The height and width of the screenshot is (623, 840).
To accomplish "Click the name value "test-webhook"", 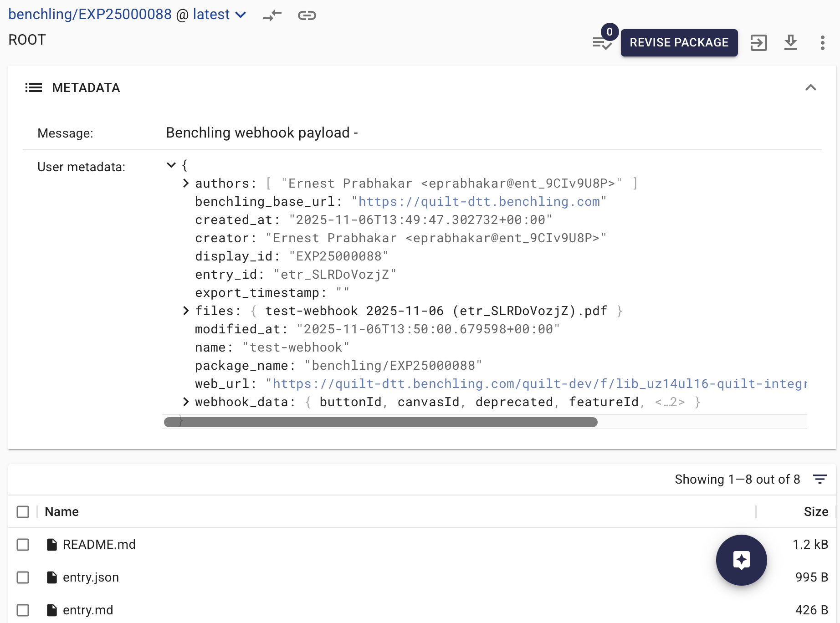I will point(296,347).
